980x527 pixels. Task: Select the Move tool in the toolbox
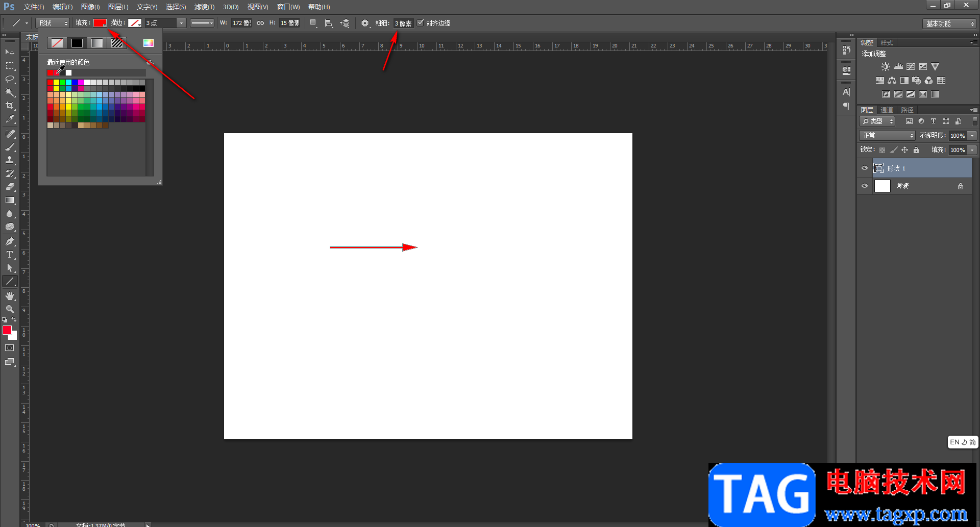[x=10, y=53]
